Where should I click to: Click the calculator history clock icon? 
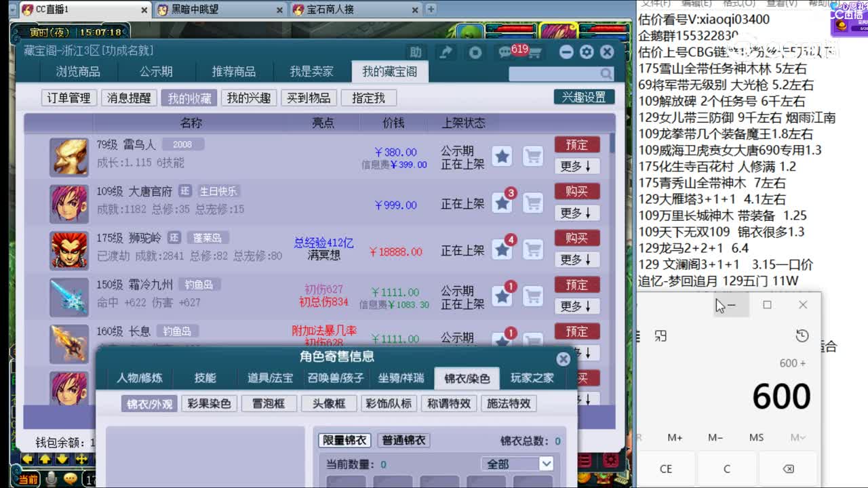(802, 335)
